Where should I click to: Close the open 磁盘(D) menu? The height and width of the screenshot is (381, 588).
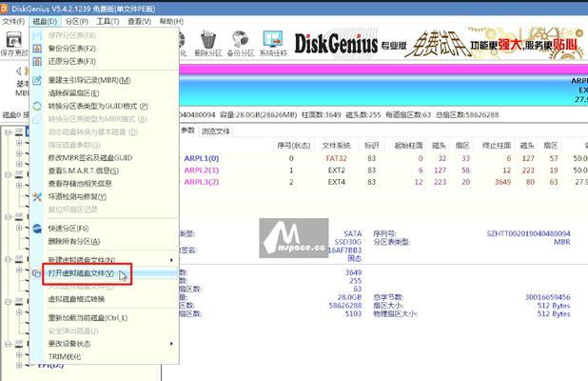pyautogui.click(x=45, y=21)
